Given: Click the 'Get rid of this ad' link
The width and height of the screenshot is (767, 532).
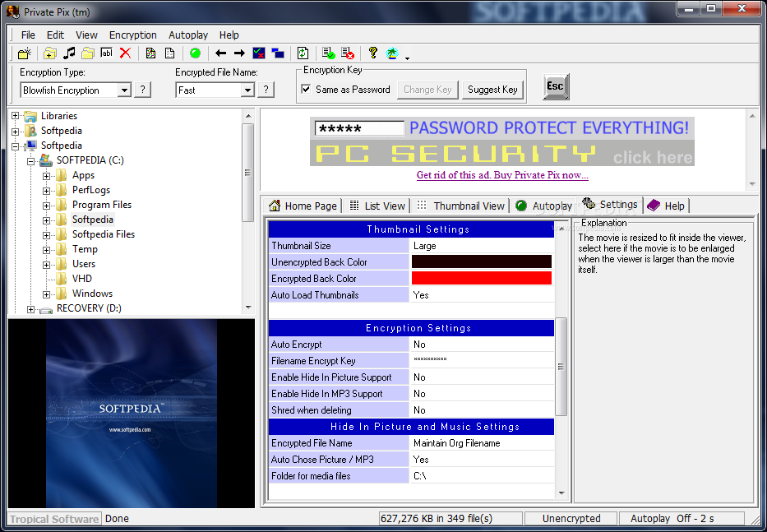Looking at the screenshot, I should pyautogui.click(x=502, y=175).
